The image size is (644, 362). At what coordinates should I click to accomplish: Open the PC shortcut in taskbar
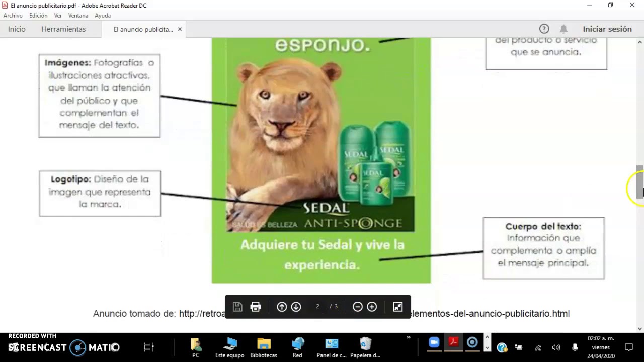point(196,347)
